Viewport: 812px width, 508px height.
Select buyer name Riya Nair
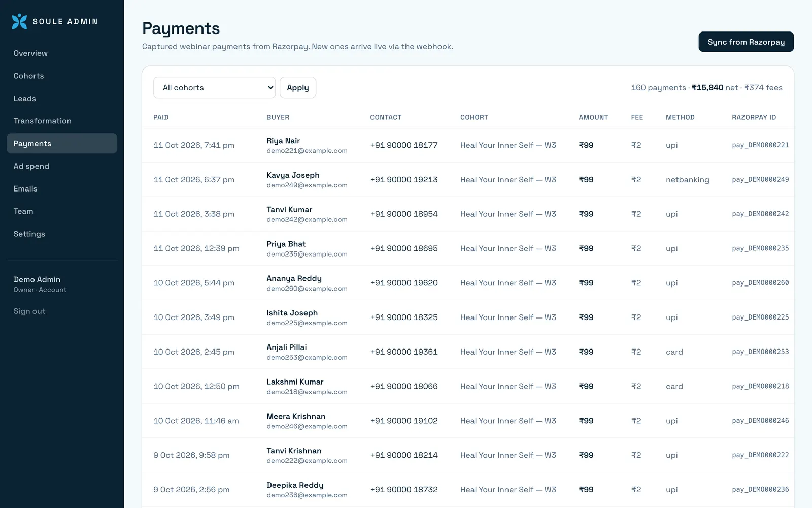[283, 141]
